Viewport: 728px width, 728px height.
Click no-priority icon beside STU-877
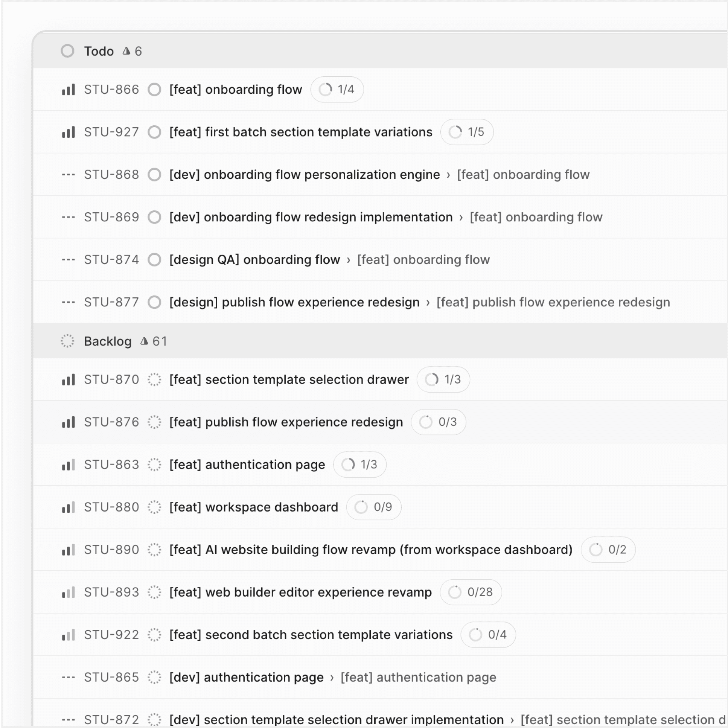68,302
